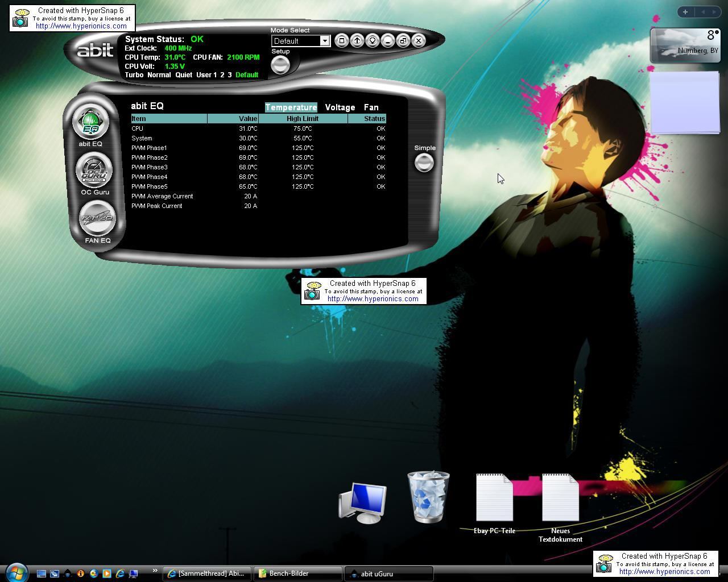This screenshot has height=582, width=728.
Task: Open the FAN EQ panel icon
Action: (x=97, y=218)
